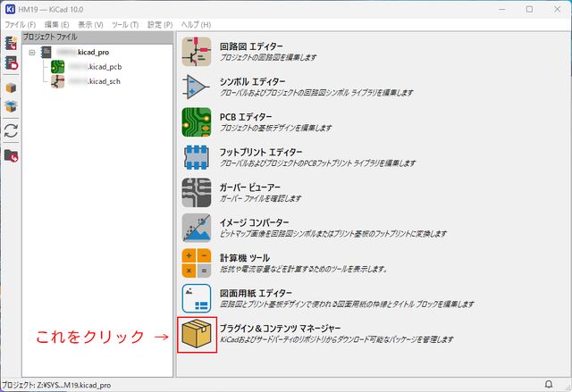Click the PCB エディター title text
Image resolution: width=572 pixels, height=392 pixels.
tap(246, 117)
